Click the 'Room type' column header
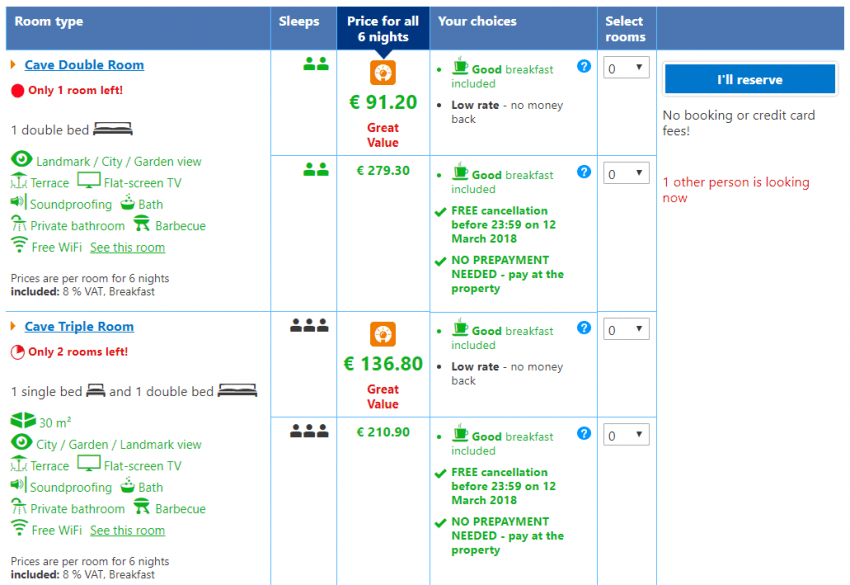The height and width of the screenshot is (585, 850). tap(49, 22)
